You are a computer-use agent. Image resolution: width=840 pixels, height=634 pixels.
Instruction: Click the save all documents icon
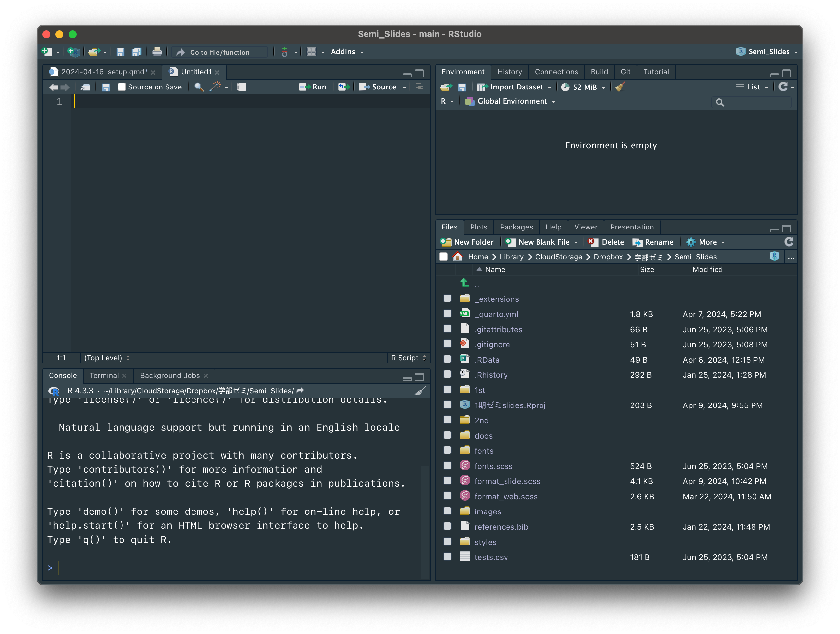[136, 52]
